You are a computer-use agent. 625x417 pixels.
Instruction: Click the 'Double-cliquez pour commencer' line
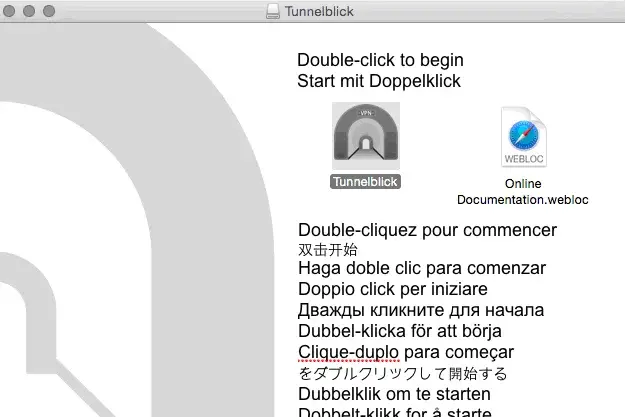point(427,230)
